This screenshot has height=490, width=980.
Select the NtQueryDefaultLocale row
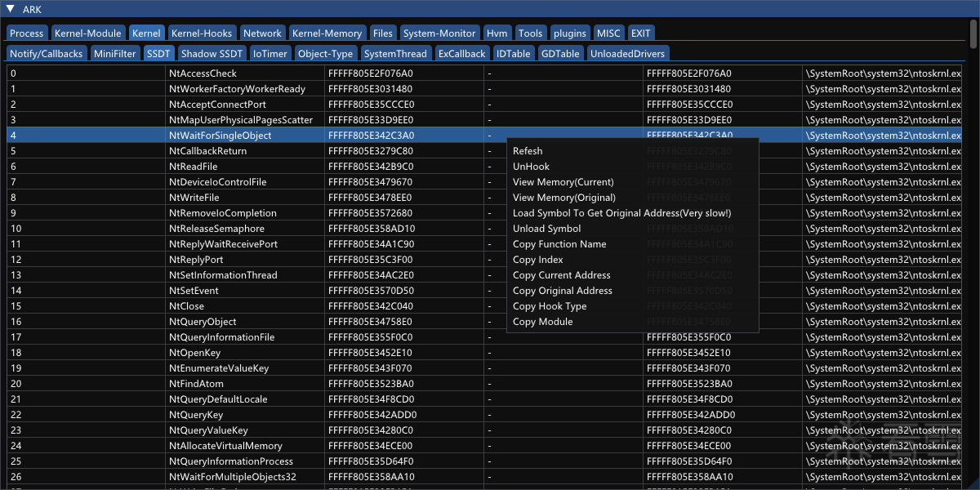(x=484, y=399)
